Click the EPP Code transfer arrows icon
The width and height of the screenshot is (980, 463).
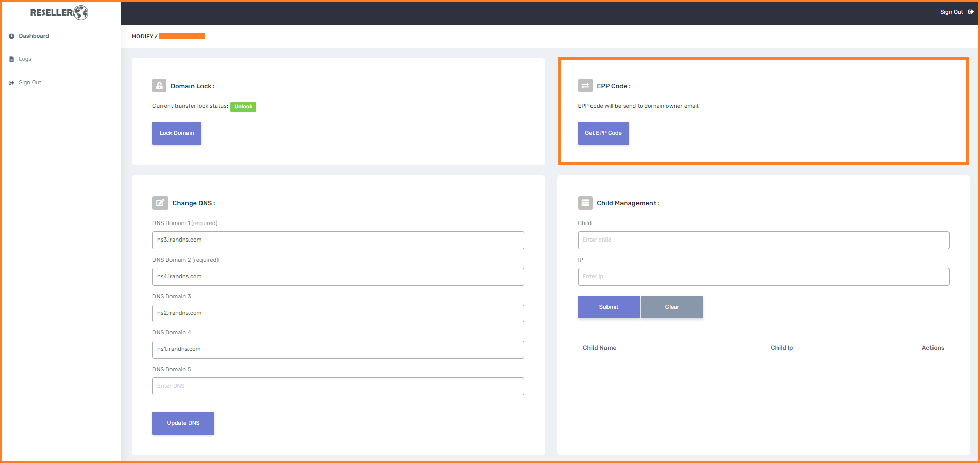[x=585, y=86]
